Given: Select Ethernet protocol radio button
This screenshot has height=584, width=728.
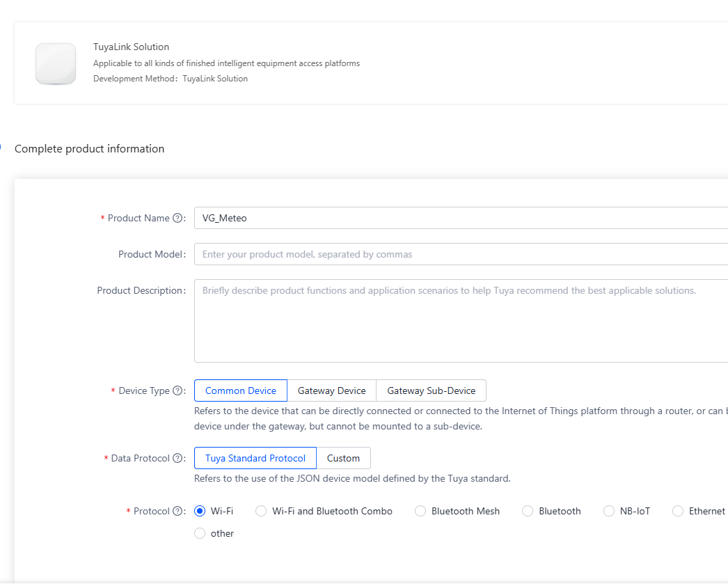Looking at the screenshot, I should (678, 512).
